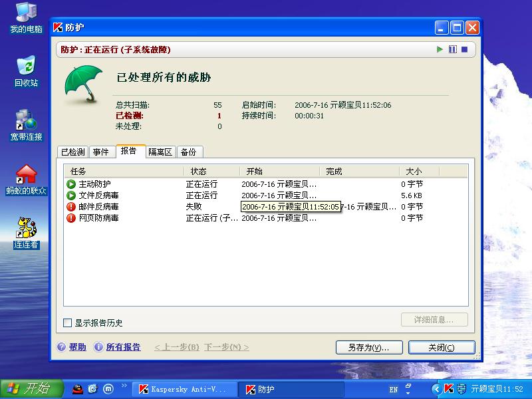Click the green umbrella protection icon

84,84
